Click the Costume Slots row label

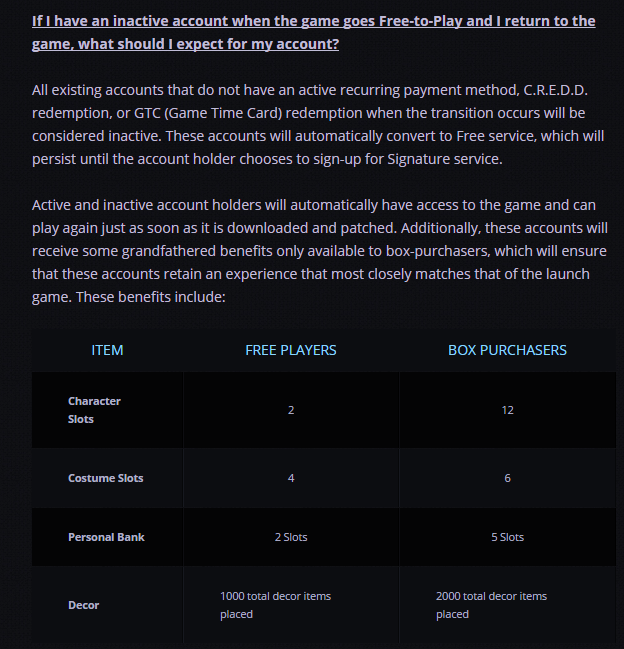(x=106, y=478)
